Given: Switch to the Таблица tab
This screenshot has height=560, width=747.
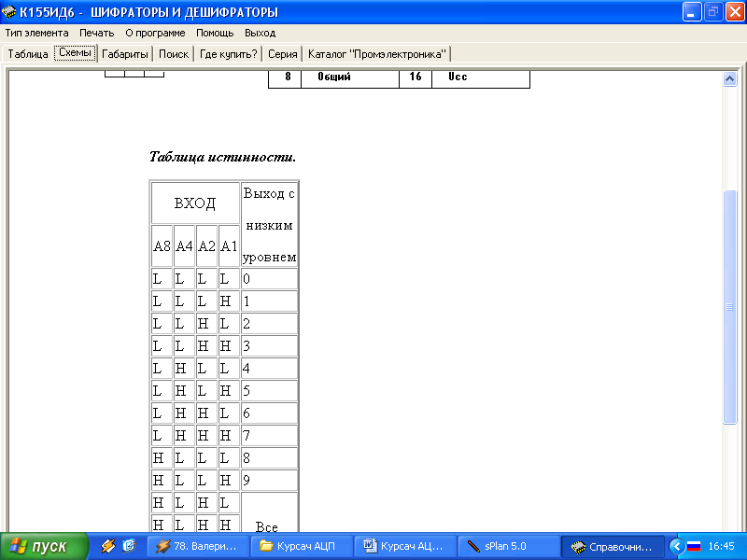Looking at the screenshot, I should coord(28,54).
